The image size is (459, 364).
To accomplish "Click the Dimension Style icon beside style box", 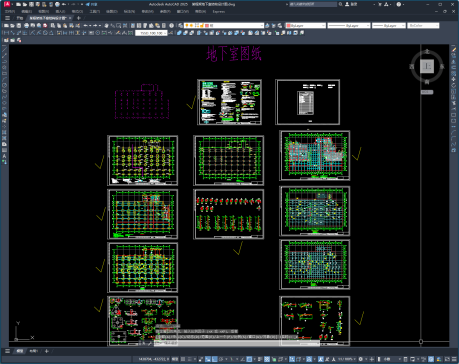I will [171, 33].
